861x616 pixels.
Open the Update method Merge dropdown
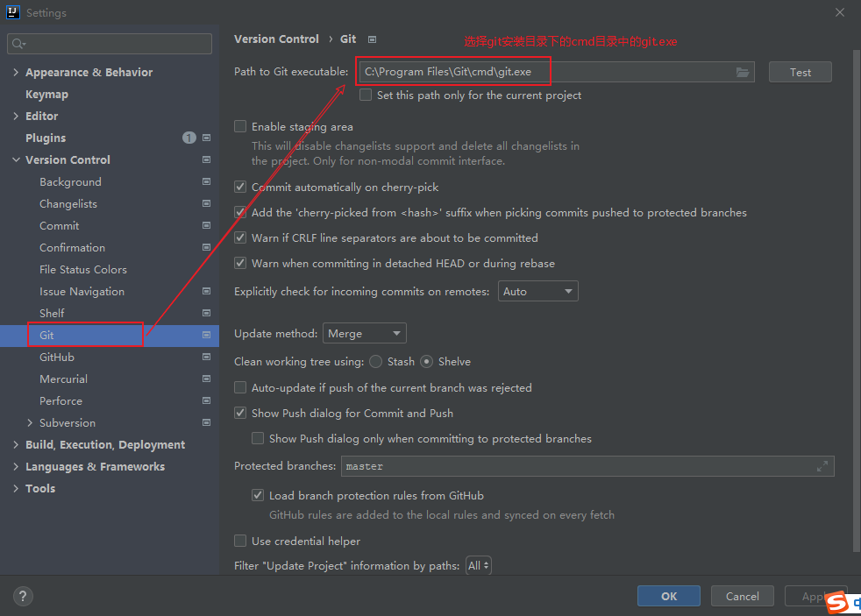365,334
